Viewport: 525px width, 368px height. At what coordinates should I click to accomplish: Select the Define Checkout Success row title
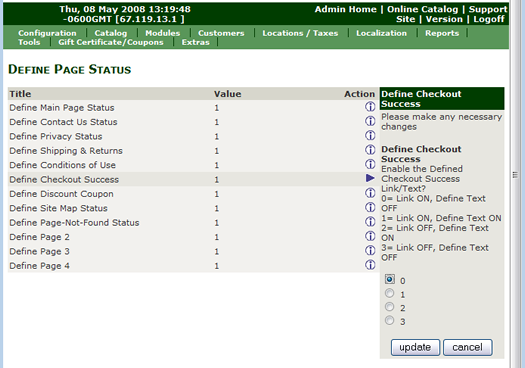(64, 179)
